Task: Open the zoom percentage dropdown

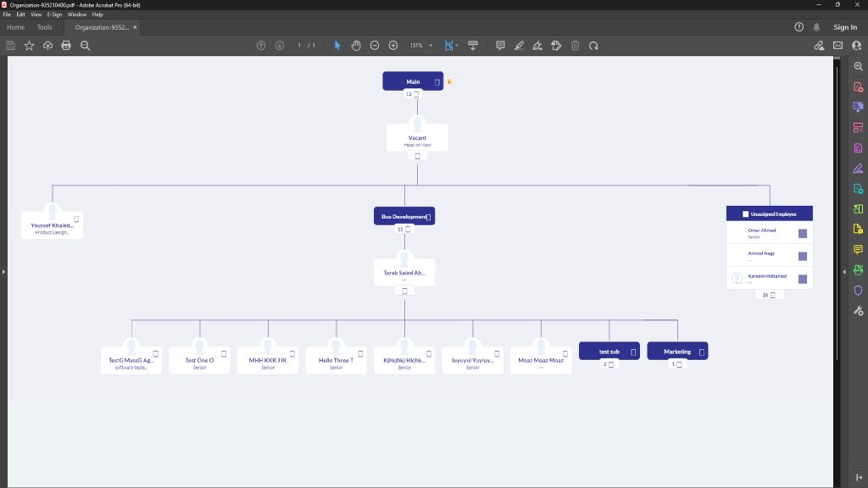Action: coord(431,46)
